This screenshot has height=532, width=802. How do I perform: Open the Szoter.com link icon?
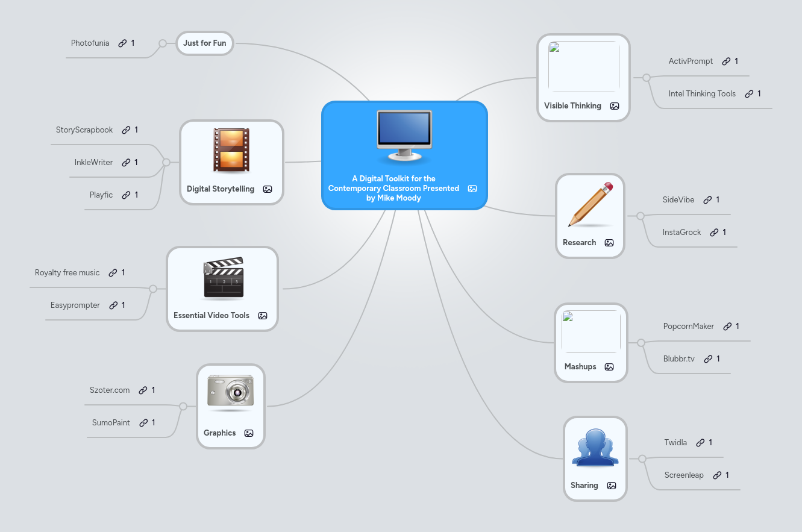coord(143,390)
